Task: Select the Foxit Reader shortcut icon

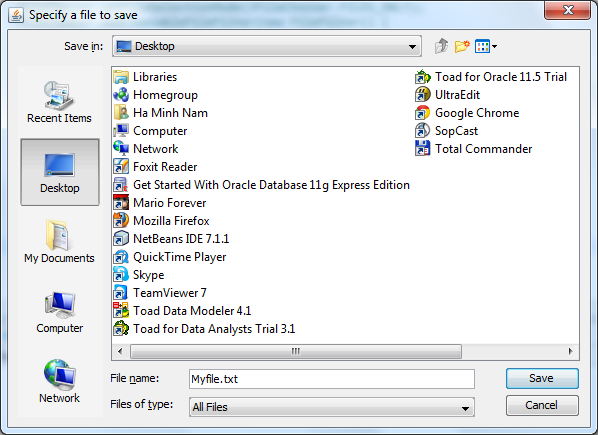Action: pyautogui.click(x=121, y=167)
